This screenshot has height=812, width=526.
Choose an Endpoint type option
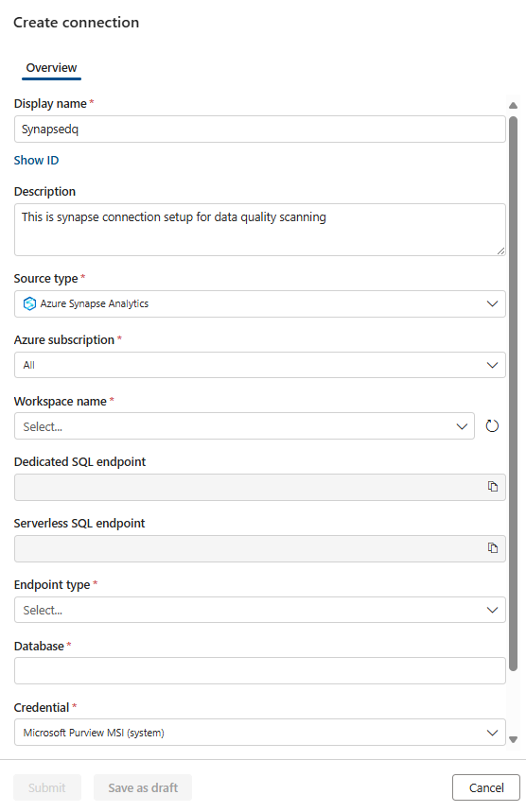pyautogui.click(x=259, y=610)
